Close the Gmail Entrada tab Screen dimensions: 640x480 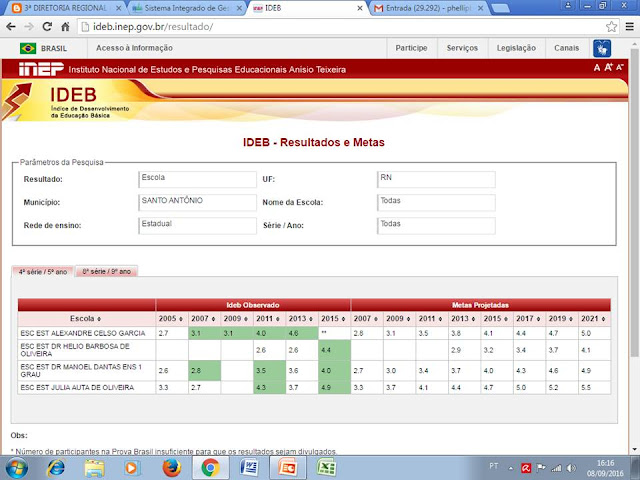[480, 8]
